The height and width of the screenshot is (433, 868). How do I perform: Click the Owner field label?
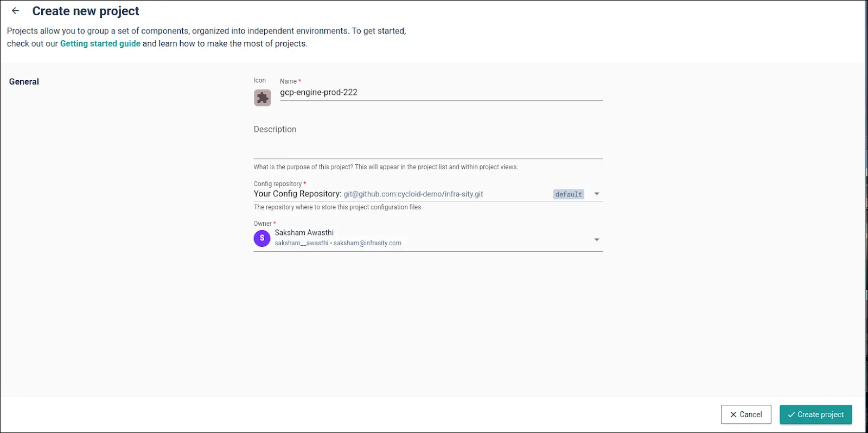263,224
